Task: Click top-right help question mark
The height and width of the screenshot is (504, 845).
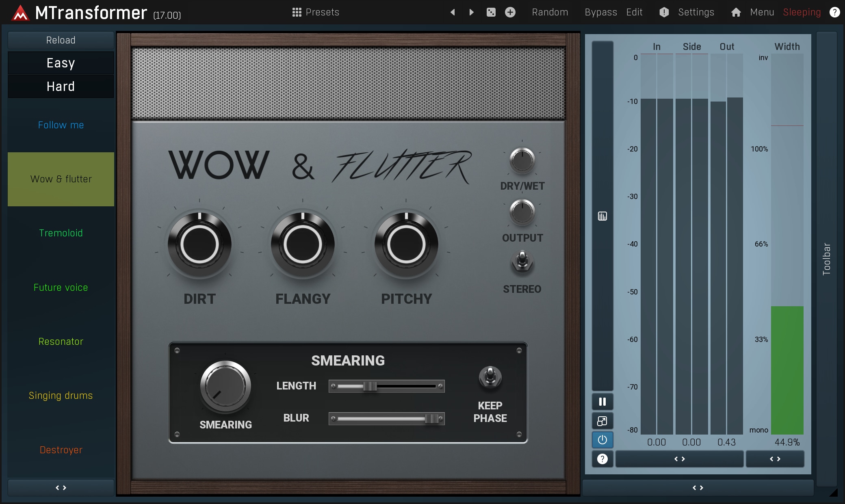Action: [x=834, y=12]
